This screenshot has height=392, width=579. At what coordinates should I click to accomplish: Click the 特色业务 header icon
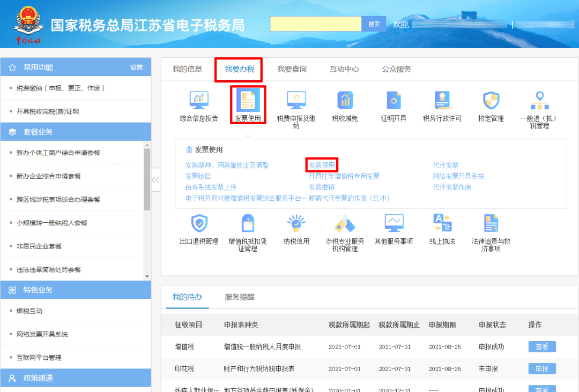click(x=12, y=290)
